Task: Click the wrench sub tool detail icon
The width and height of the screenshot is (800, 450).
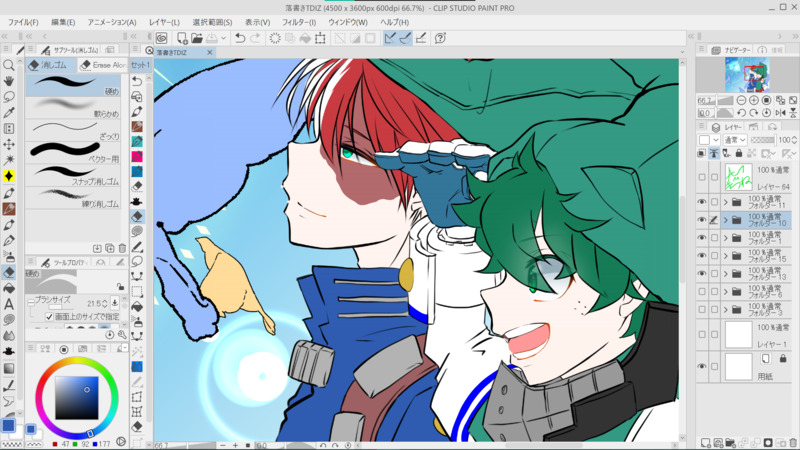Action: click(122, 335)
